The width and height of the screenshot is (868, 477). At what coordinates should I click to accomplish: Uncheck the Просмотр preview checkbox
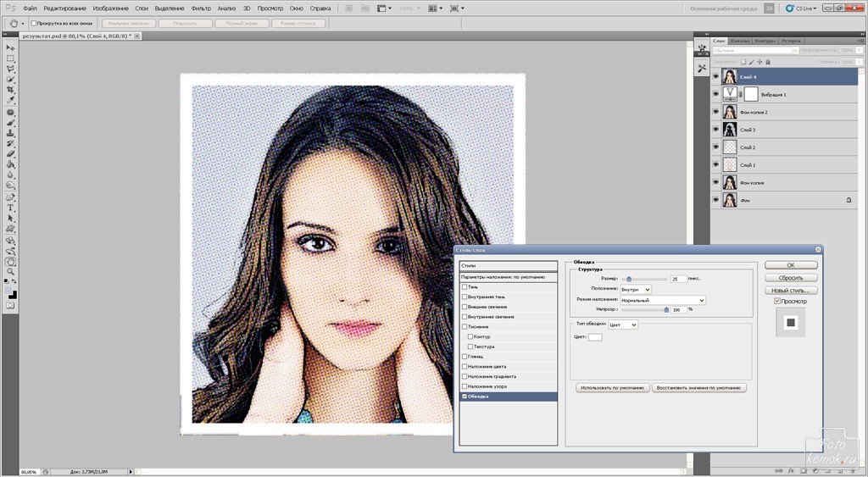tap(777, 301)
